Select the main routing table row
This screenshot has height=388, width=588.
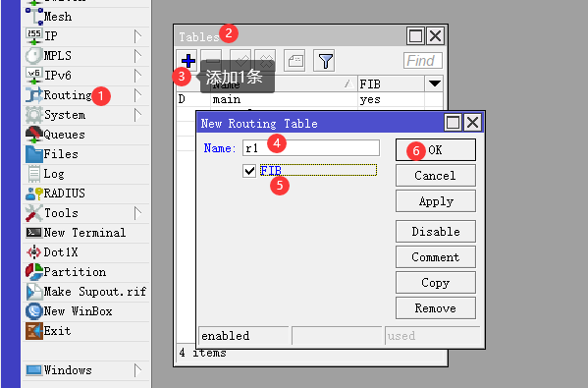coord(309,99)
